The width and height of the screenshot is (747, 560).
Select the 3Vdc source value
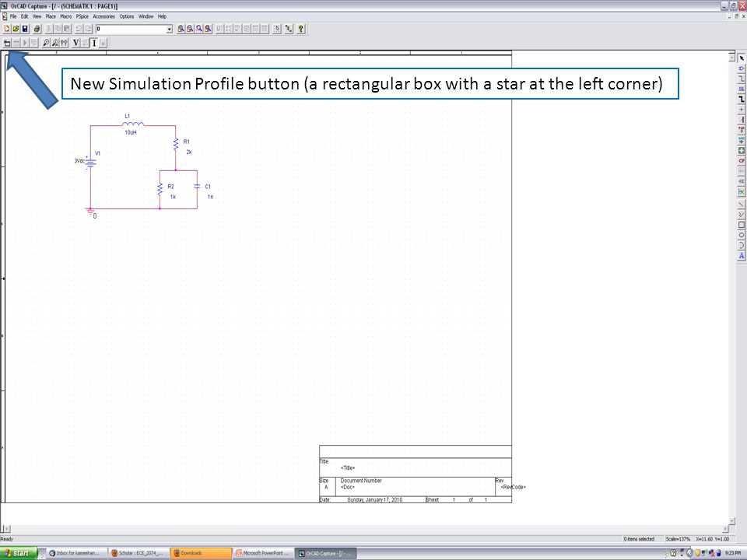tap(79, 161)
